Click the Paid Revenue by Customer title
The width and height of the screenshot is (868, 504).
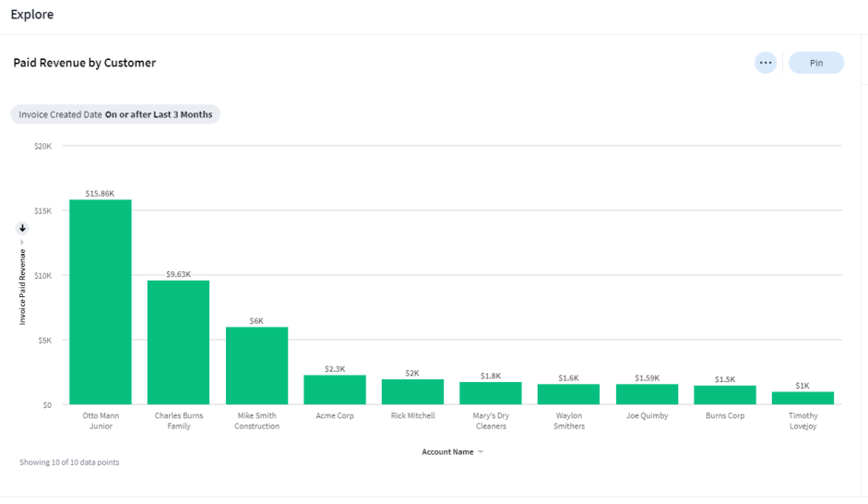85,63
